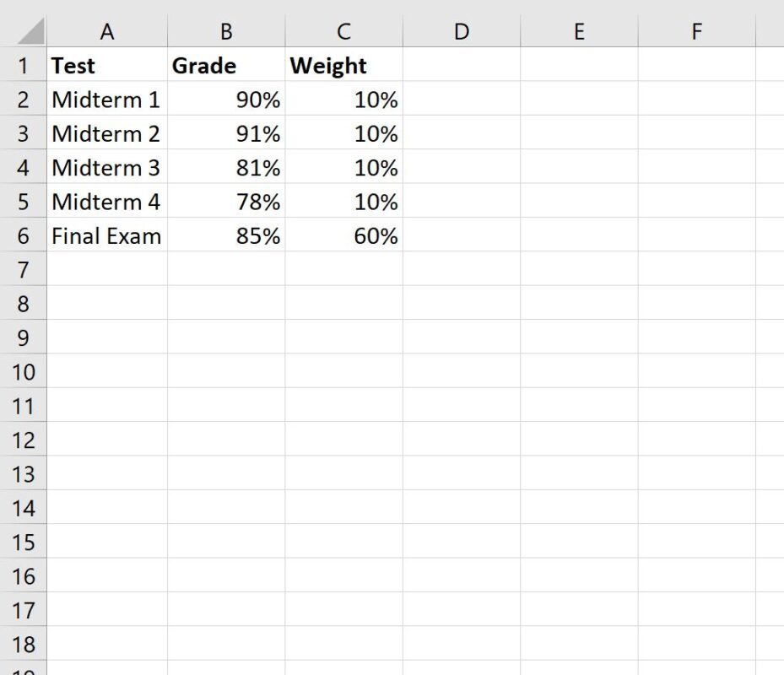Select the Final Exam cell

tap(107, 235)
